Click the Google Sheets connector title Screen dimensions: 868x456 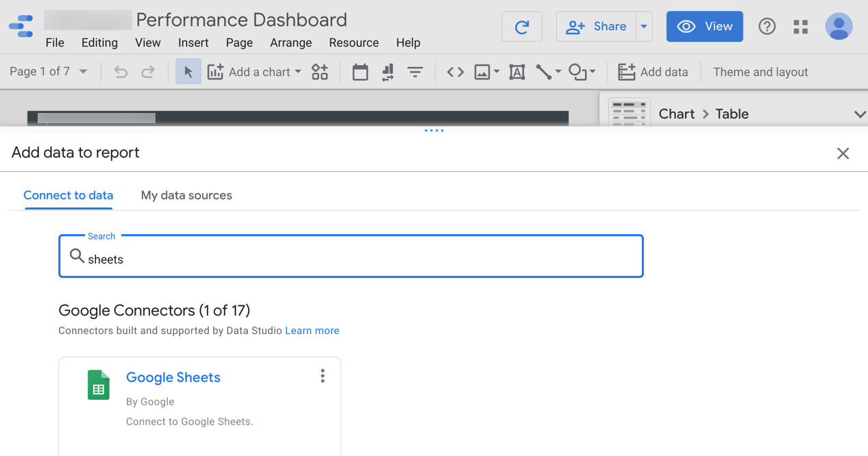(173, 377)
